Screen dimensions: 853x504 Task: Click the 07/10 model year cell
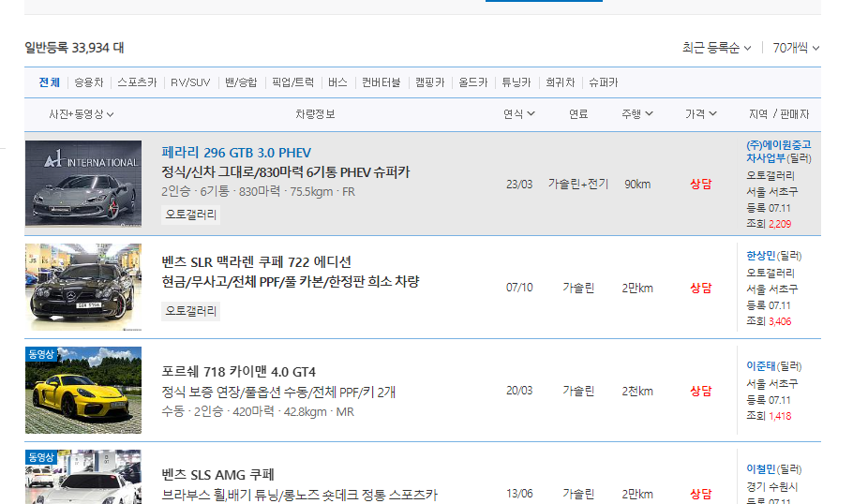coord(519,288)
